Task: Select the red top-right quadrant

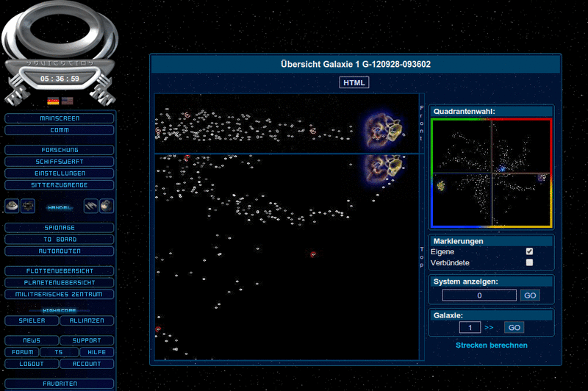Action: click(522, 146)
